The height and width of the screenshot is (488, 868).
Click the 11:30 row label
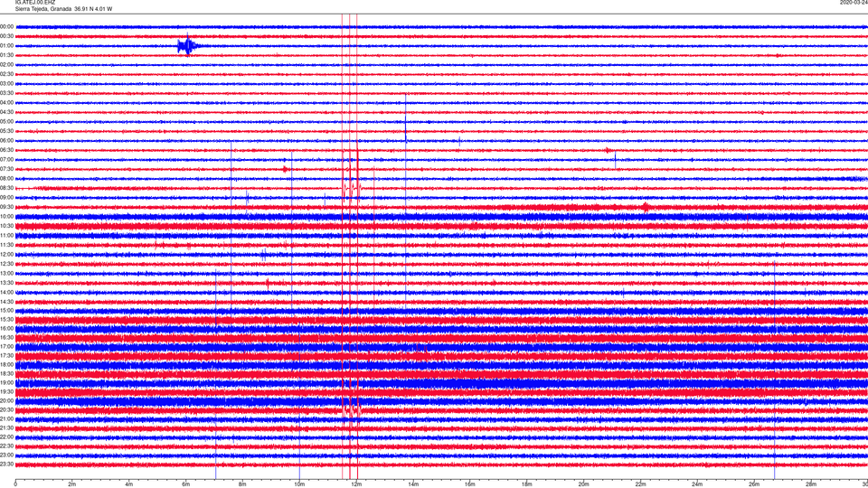(7, 245)
